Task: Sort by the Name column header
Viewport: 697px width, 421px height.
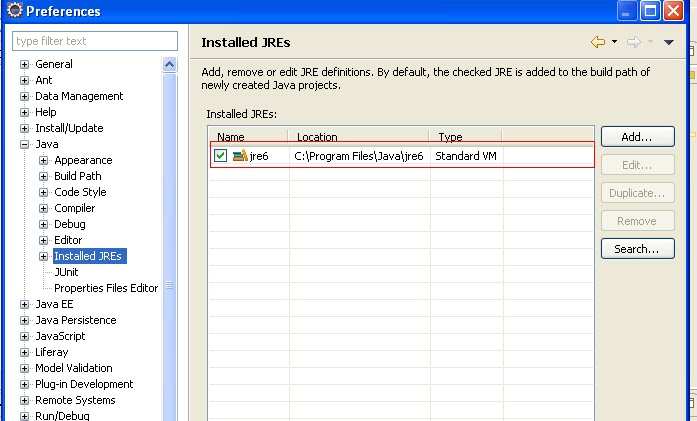Action: click(248, 136)
